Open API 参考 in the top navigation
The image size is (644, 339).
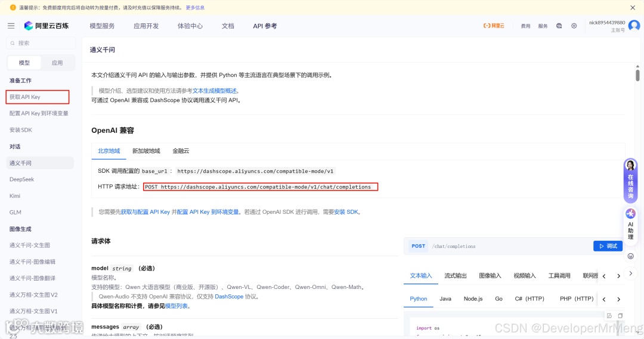265,26
